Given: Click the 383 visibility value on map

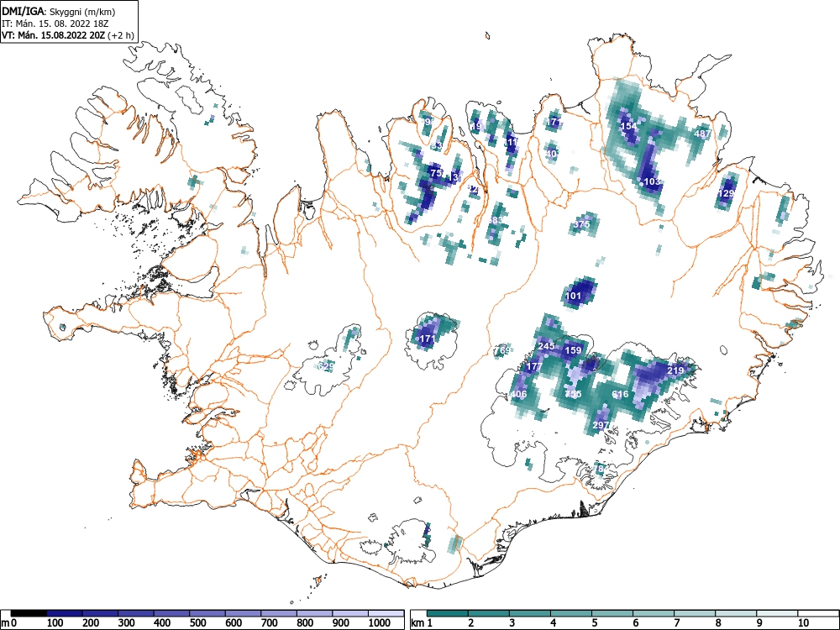Looking at the screenshot, I should (496, 221).
